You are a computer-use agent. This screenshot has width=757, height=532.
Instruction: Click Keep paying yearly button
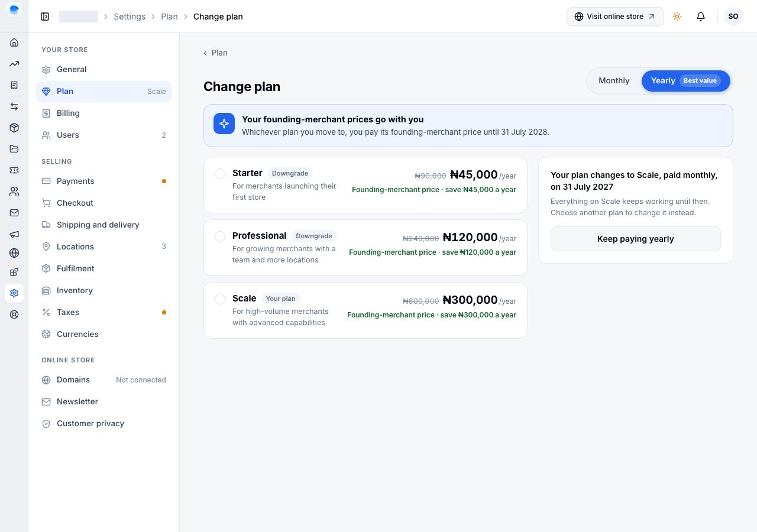point(636,239)
